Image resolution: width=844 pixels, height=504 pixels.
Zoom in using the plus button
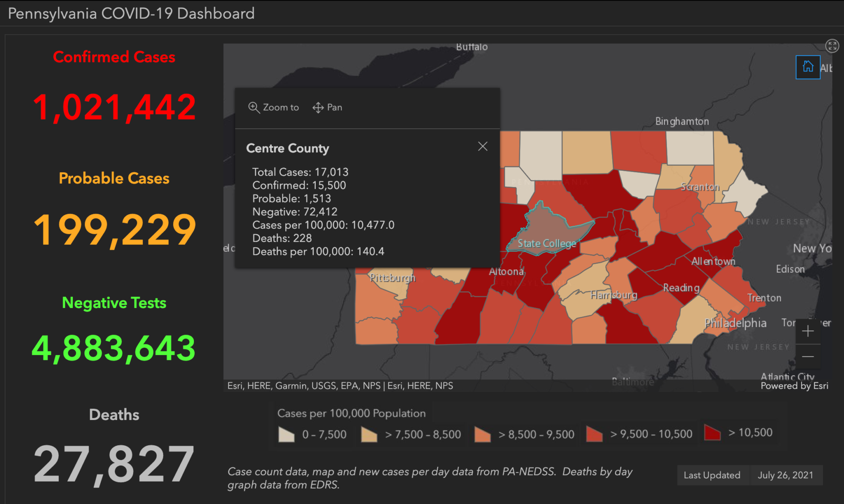pos(808,331)
